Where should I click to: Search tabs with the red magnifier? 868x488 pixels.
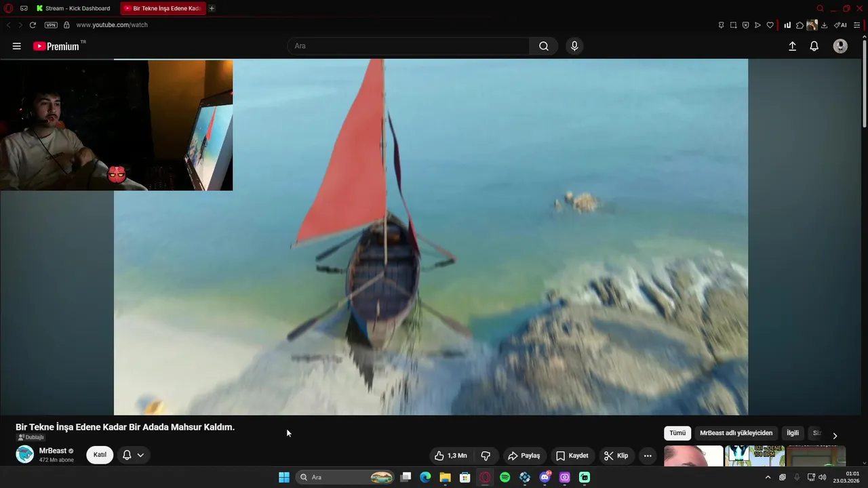[x=820, y=8]
